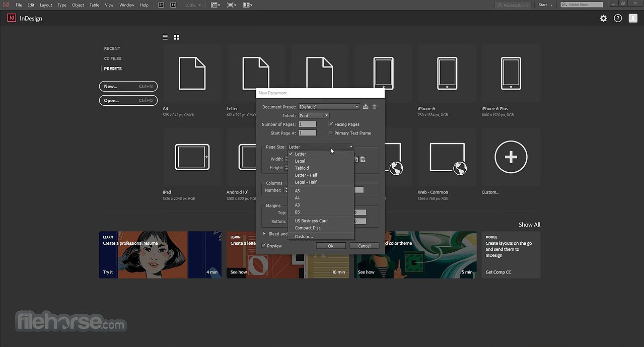
Task: Launch Adobe Bridge using the Br icon
Action: [x=161, y=5]
